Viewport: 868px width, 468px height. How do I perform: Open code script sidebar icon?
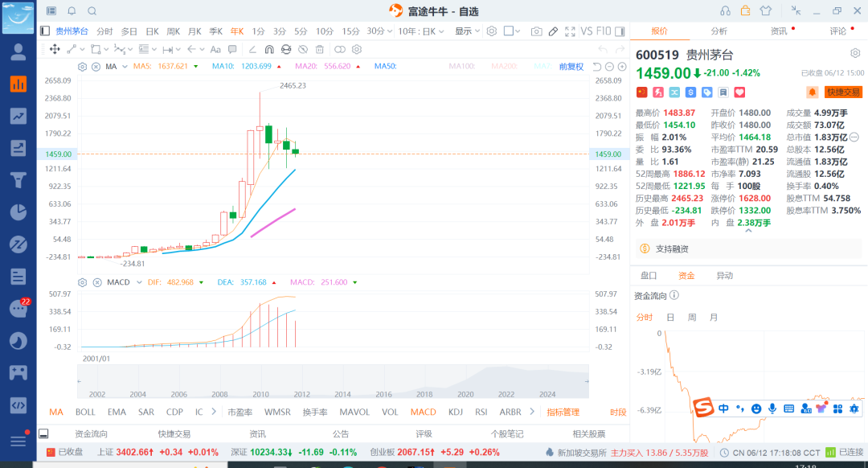pyautogui.click(x=18, y=404)
